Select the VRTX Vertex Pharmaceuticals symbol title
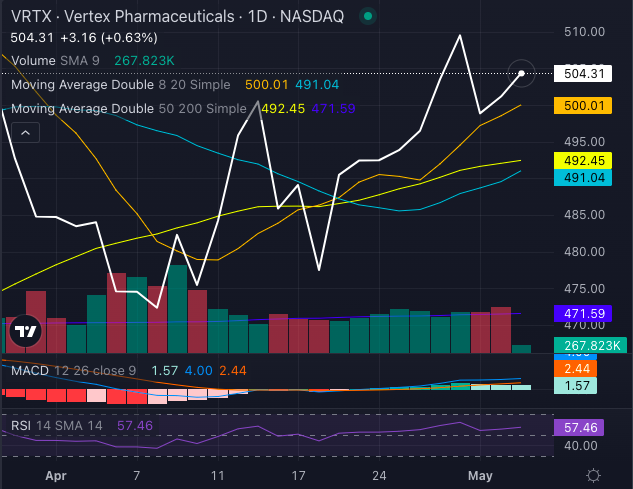 click(177, 17)
